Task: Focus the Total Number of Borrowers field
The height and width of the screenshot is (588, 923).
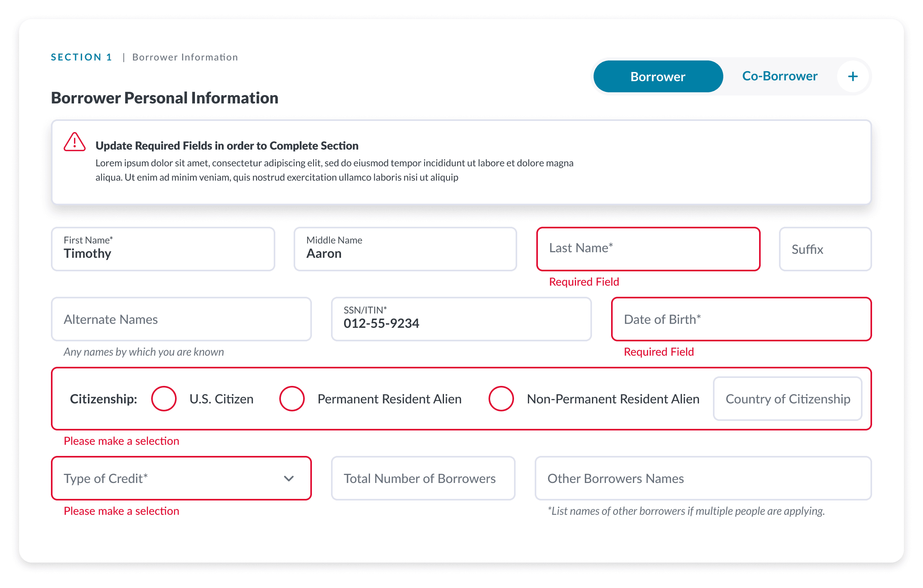Action: coord(423,478)
